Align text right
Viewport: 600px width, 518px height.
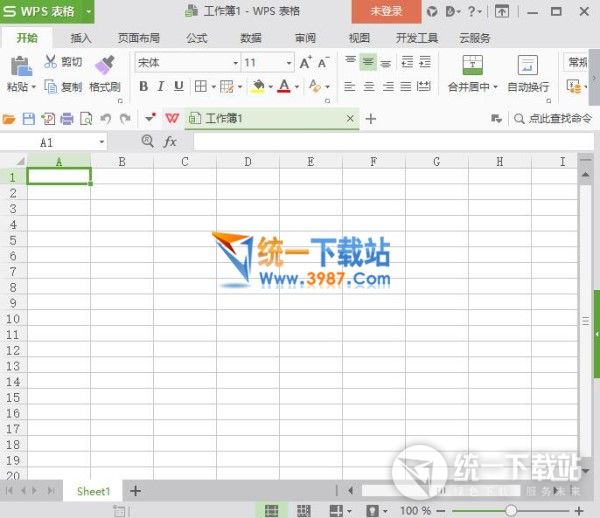[x=388, y=87]
